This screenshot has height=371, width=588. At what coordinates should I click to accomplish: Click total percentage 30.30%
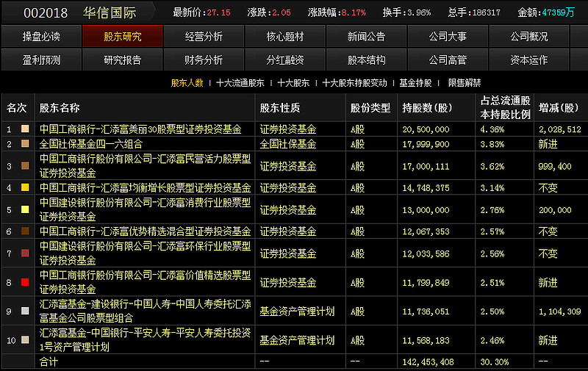coord(495,362)
